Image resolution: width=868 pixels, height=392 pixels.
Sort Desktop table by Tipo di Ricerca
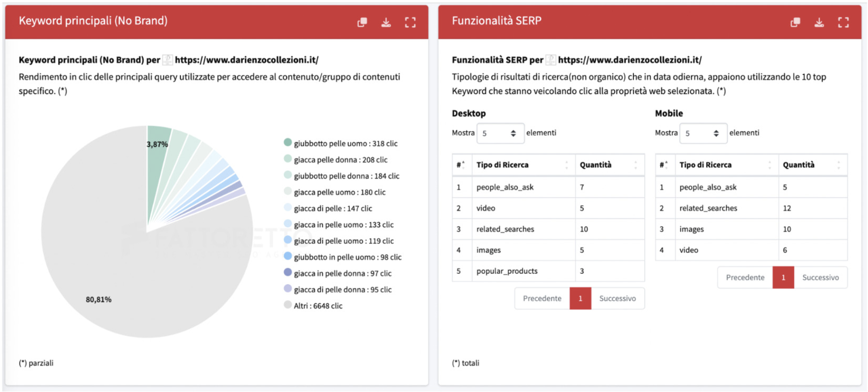point(523,165)
